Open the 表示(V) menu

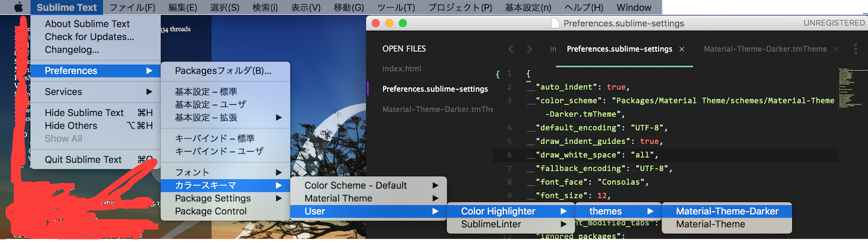306,8
